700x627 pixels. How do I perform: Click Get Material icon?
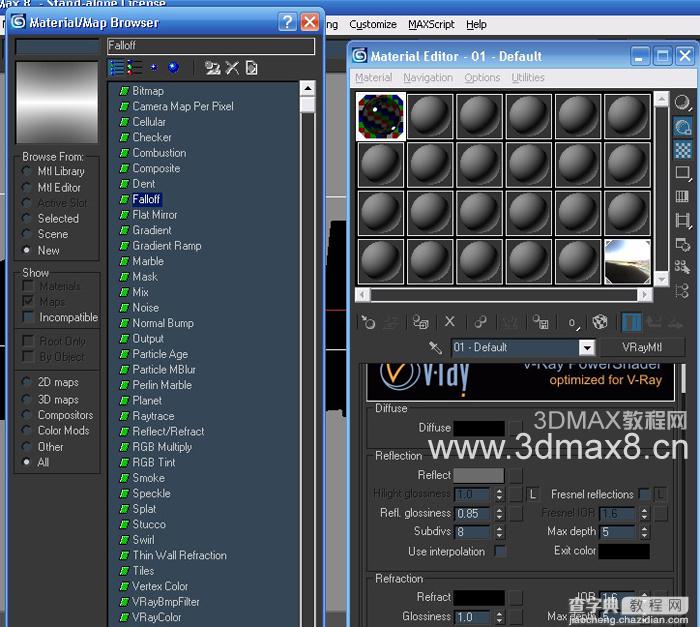coord(368,322)
